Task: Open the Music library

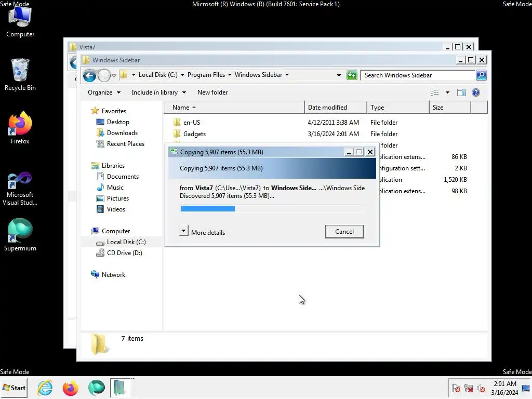Action: click(115, 187)
